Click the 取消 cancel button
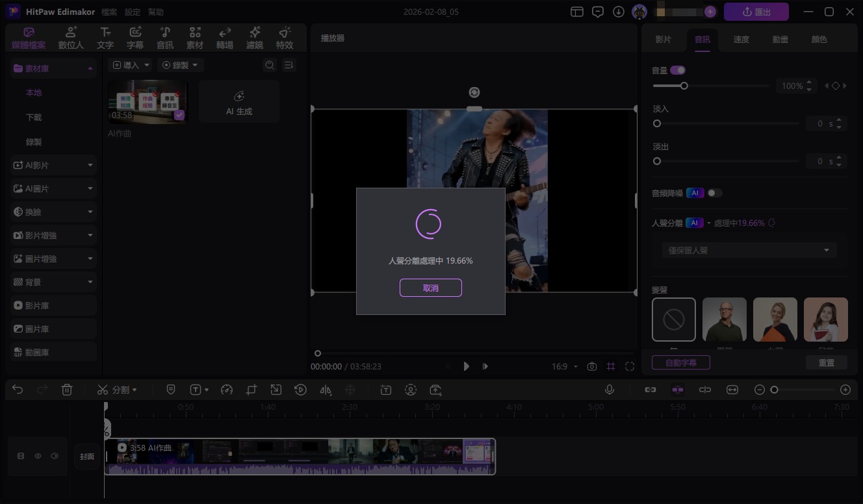Screen dimensions: 863x504 tap(430, 288)
